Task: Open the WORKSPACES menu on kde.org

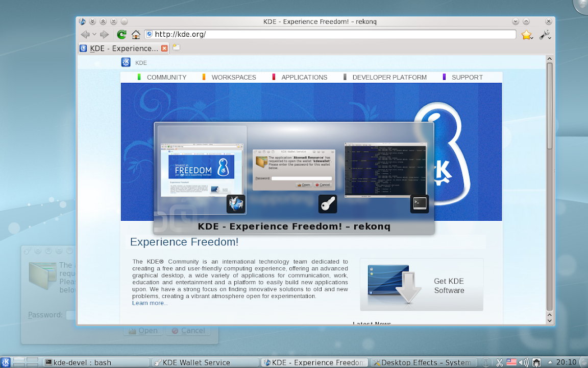Action: (x=234, y=77)
